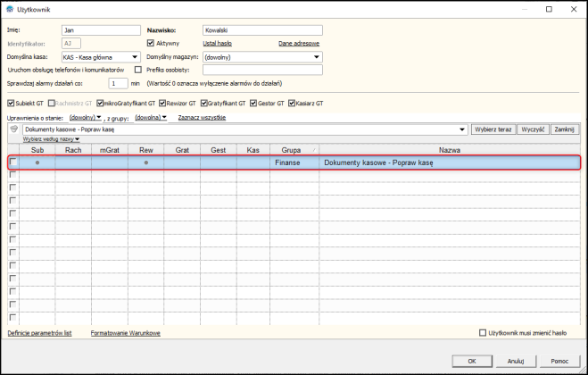Select the Finanse group cell
This screenshot has width=588, height=375.
(294, 162)
